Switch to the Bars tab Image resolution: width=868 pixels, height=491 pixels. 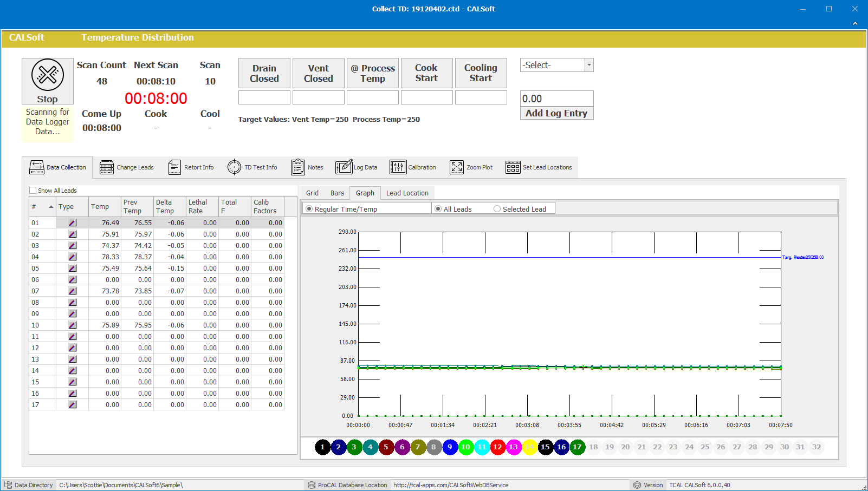337,193
